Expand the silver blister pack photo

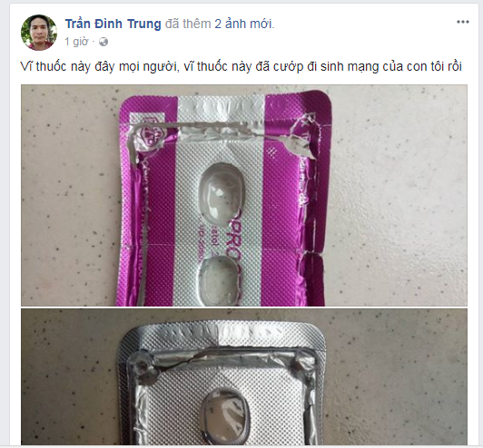point(244,376)
